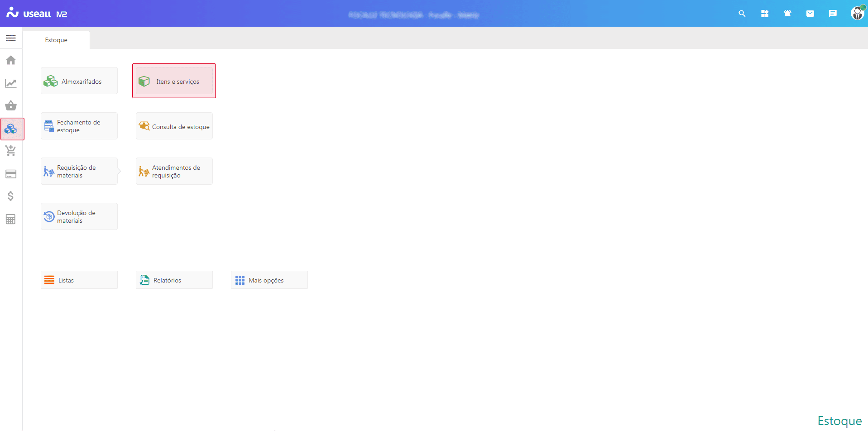Image resolution: width=868 pixels, height=431 pixels.
Task: Click the search magnifier in the header
Action: point(742,14)
